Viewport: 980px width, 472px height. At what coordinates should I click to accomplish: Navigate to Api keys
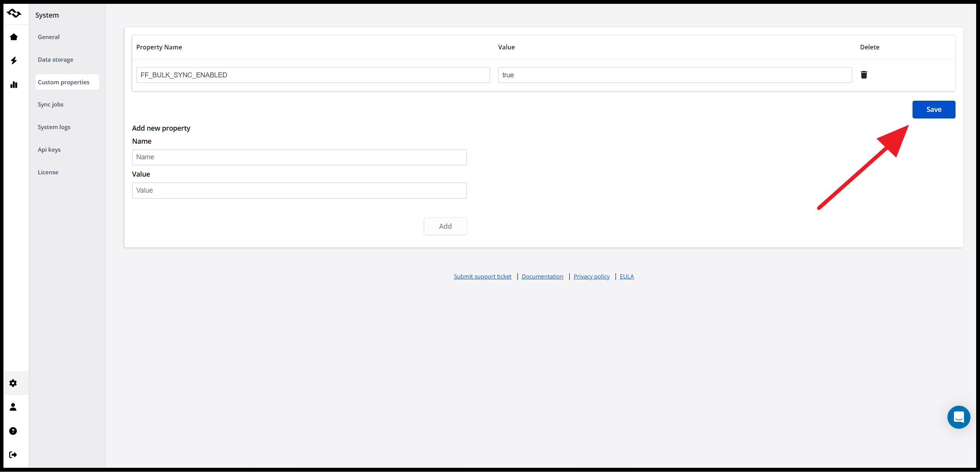49,150
